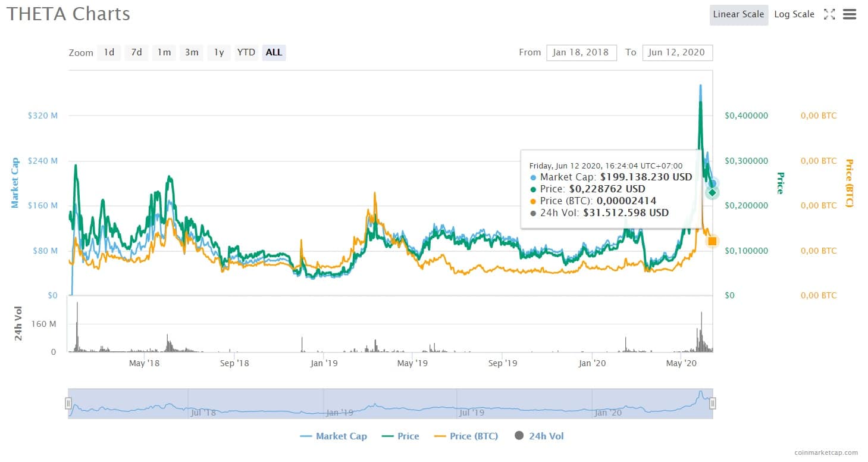868x462 pixels.
Task: Set zoom range to 1m
Action: click(164, 52)
